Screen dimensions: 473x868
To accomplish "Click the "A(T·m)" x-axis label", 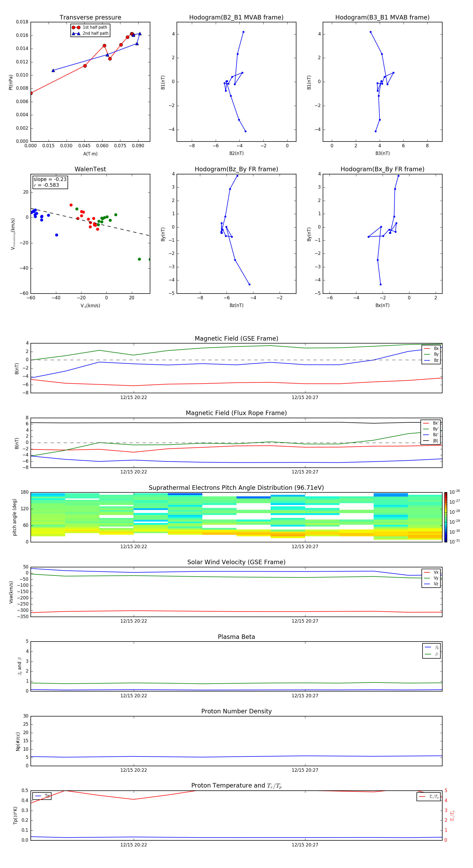I will pos(90,154).
